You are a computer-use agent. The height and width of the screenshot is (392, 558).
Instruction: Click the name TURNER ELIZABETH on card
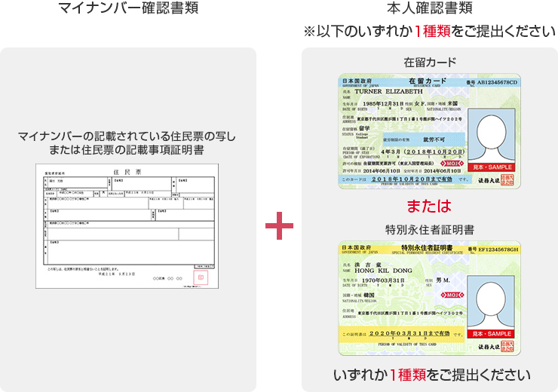(388, 91)
